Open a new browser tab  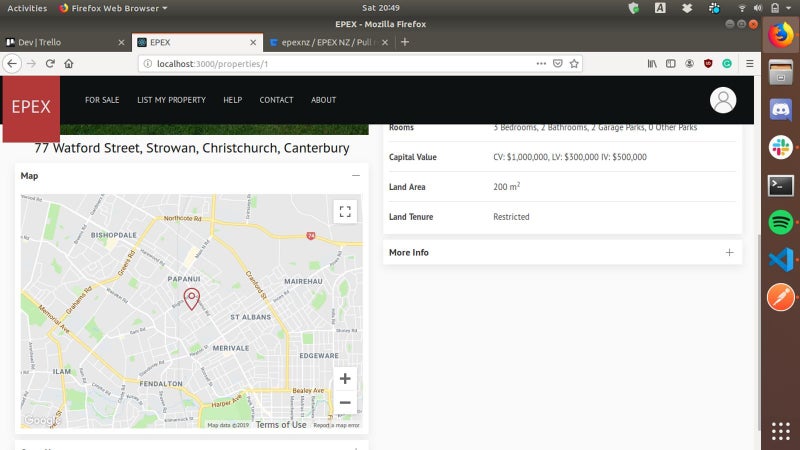pos(405,42)
